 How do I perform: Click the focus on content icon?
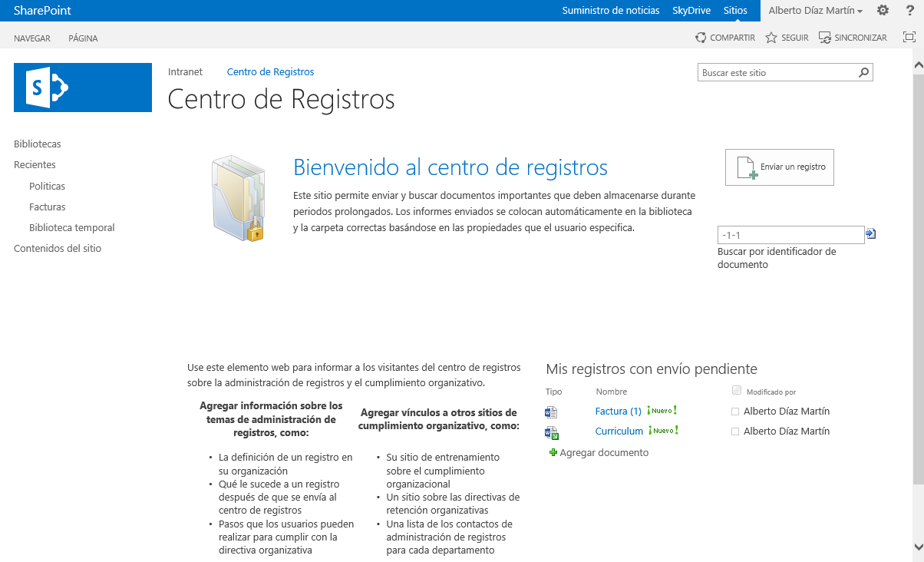(x=909, y=38)
